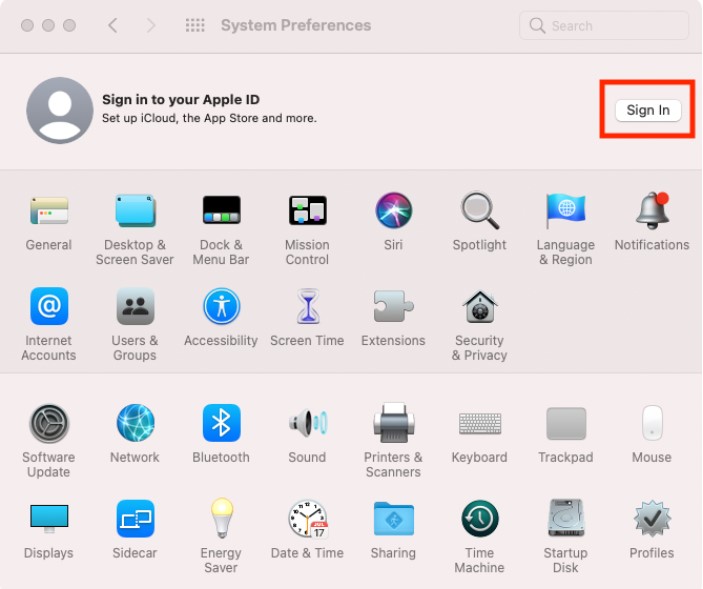The width and height of the screenshot is (703, 589).
Task: Click 'Sign in to your Apple ID' heading
Action: point(181,100)
